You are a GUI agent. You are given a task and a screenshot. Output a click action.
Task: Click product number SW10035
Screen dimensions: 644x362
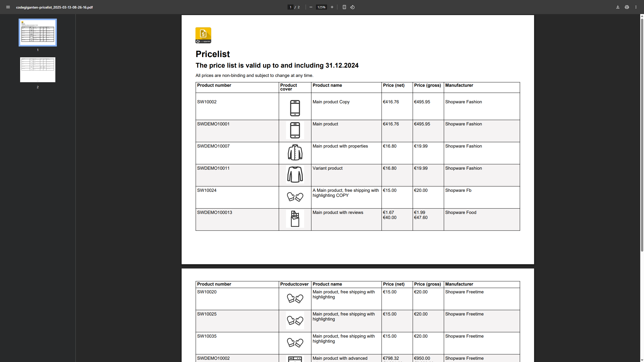[x=207, y=336]
